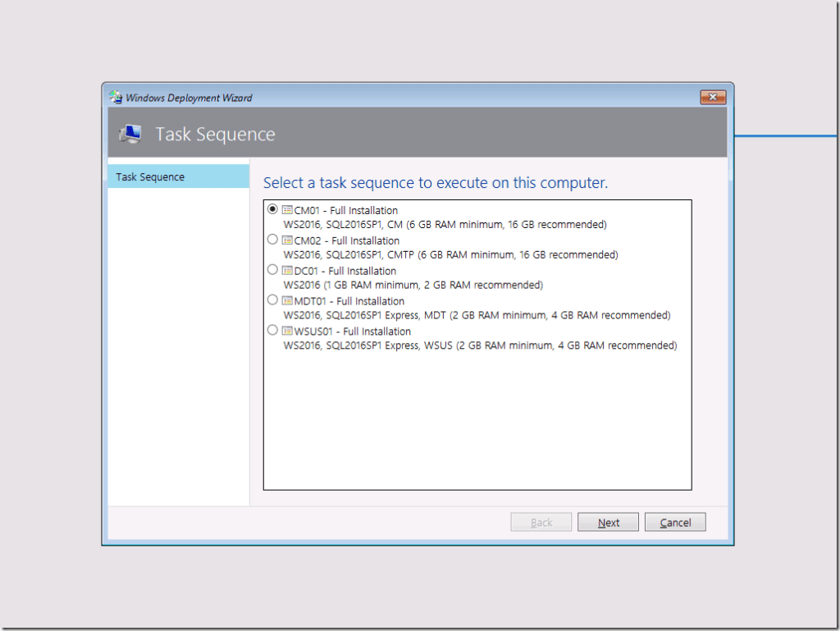This screenshot has height=631, width=840.
Task: Click the CM01 description mentioning 'WS2016, SQL2016SP1, CM'
Action: point(445,225)
